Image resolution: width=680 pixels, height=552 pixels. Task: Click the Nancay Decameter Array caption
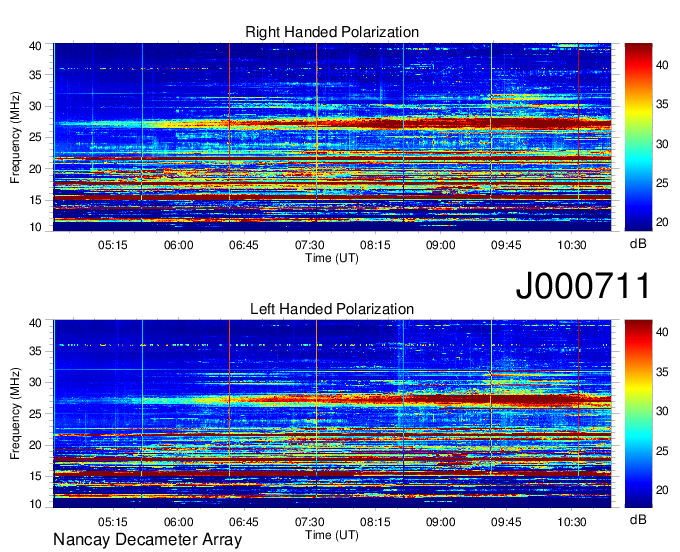(x=147, y=540)
